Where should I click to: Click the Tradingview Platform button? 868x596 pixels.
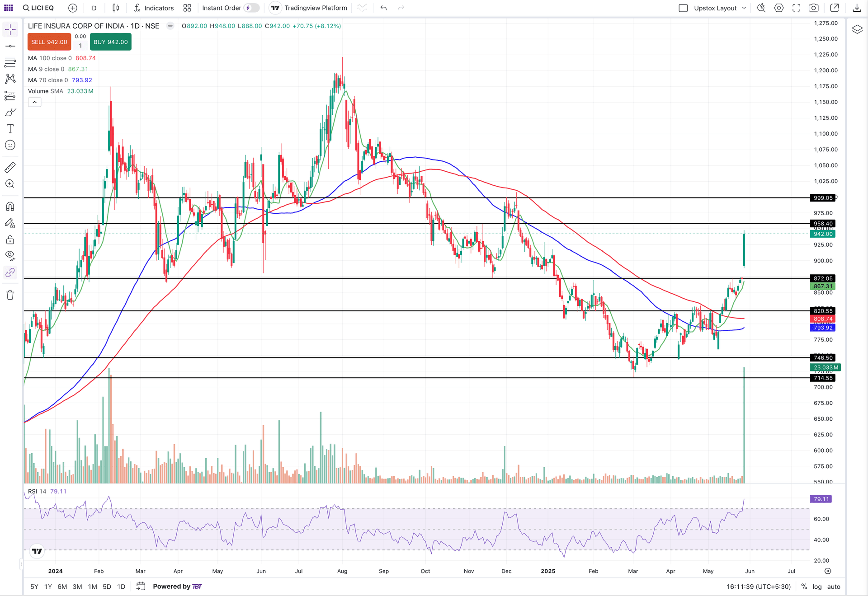[310, 8]
